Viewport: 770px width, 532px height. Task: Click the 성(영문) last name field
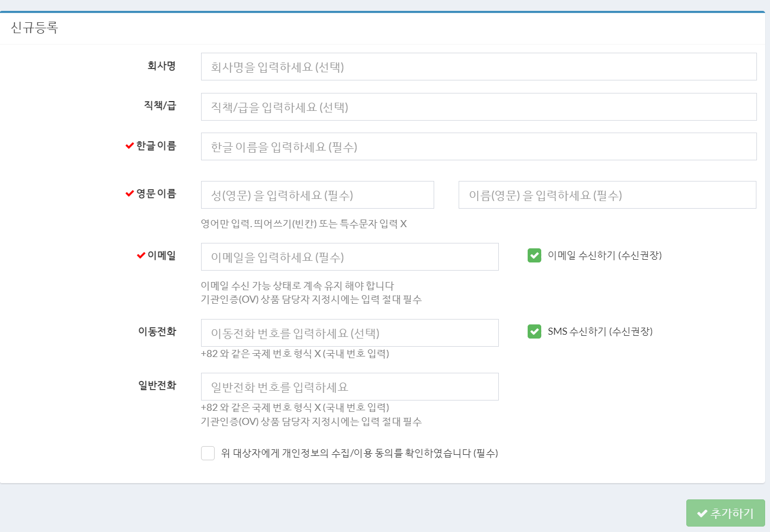317,195
